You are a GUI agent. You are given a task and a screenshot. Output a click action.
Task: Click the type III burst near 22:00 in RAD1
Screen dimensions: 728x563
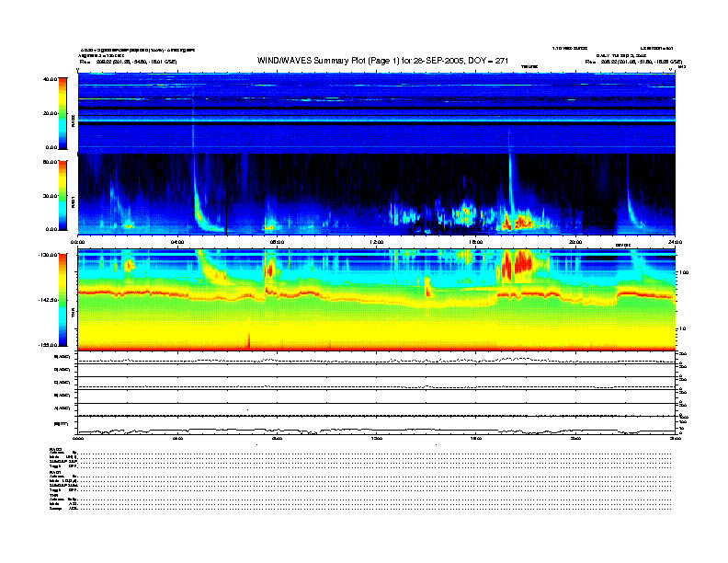coord(632,200)
